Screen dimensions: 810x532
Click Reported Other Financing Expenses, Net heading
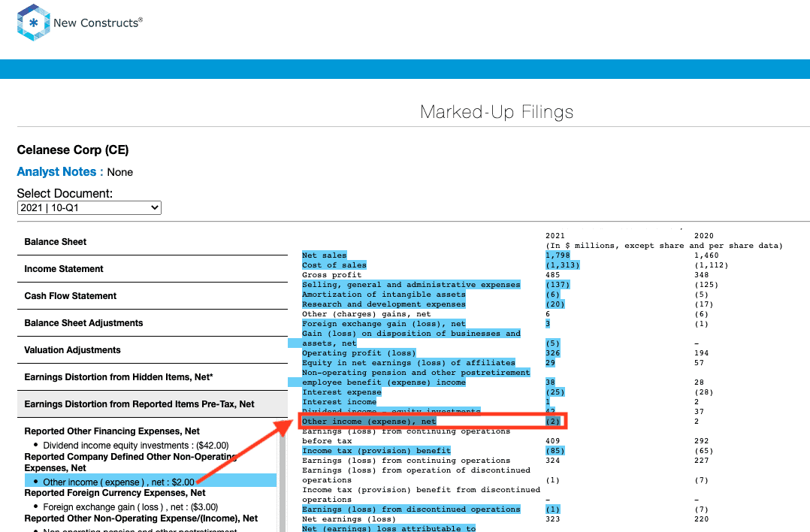pos(112,431)
